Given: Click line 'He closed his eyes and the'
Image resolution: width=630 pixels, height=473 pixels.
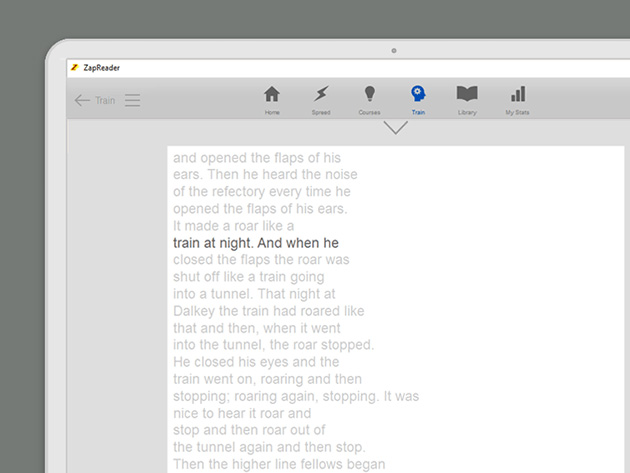Looking at the screenshot, I should coord(256,362).
